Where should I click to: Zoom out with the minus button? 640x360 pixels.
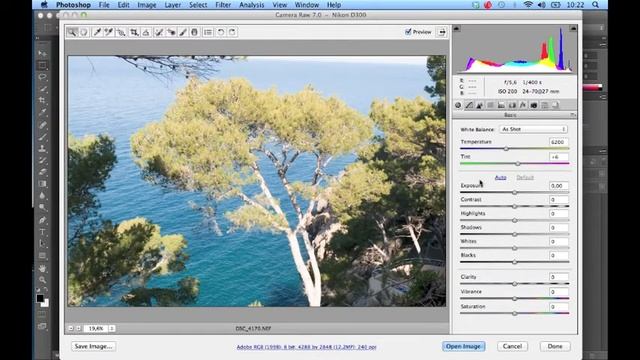71,328
